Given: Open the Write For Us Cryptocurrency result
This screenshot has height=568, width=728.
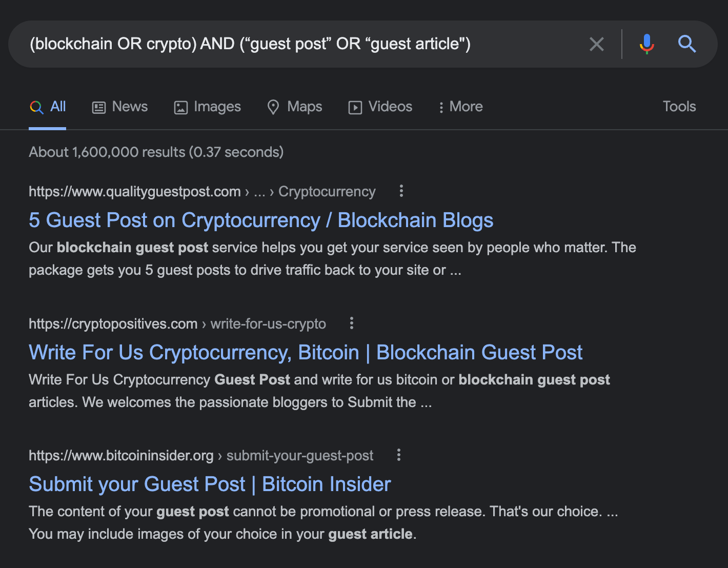Looking at the screenshot, I should click(306, 352).
